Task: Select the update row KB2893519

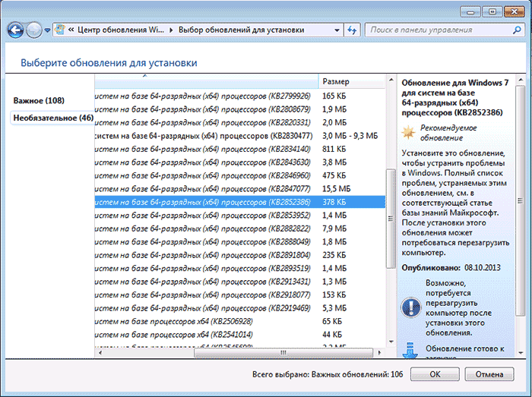Action: (240, 268)
